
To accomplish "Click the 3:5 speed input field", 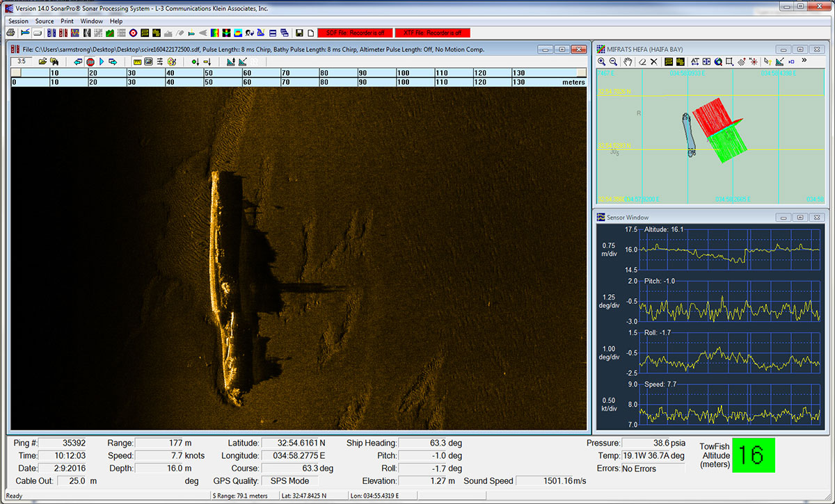I will 22,62.
